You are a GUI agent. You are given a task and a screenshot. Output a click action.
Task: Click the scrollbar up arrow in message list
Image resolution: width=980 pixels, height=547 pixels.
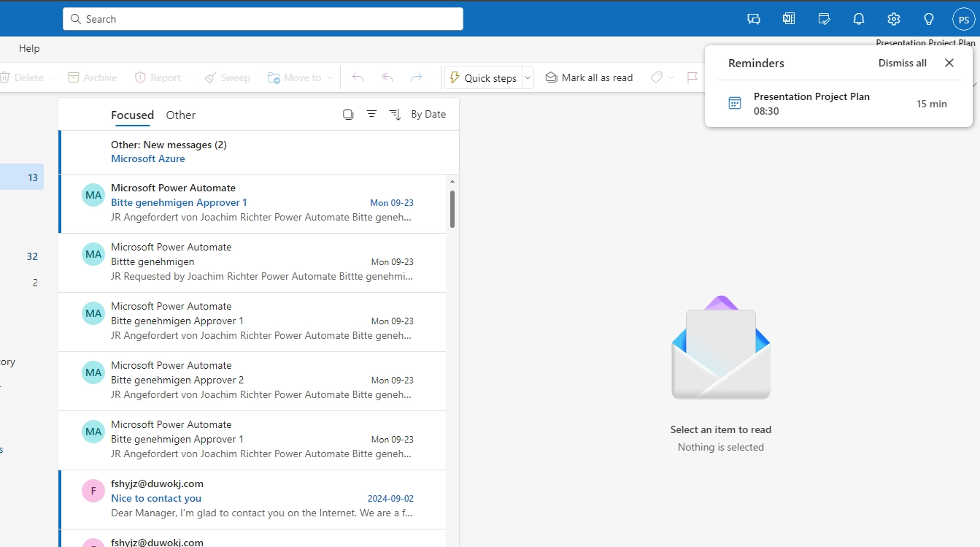[x=452, y=181]
